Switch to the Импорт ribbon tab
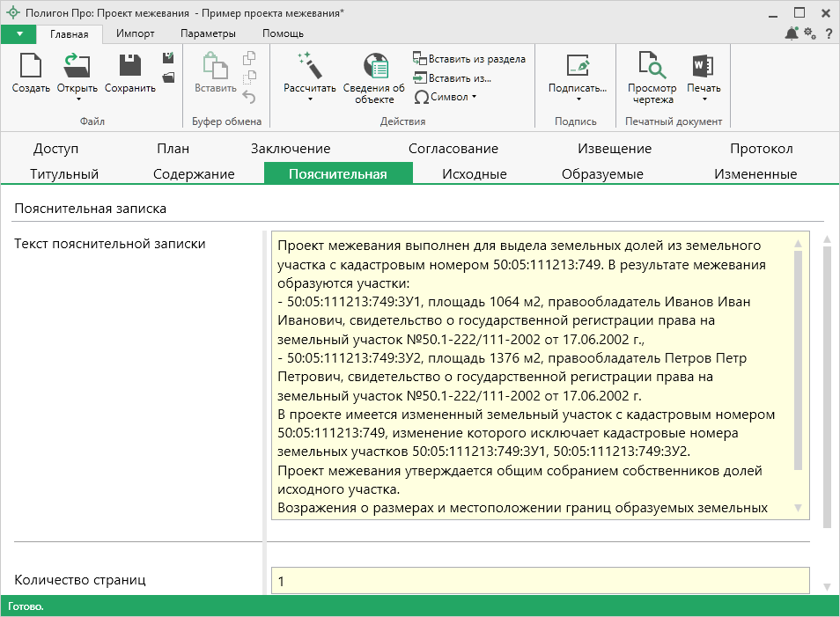This screenshot has width=840, height=617. click(x=136, y=33)
